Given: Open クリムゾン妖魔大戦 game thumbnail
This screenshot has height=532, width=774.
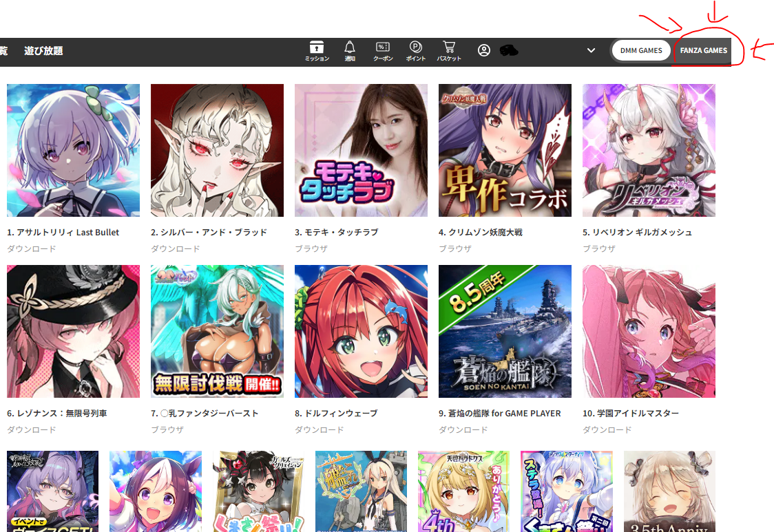Looking at the screenshot, I should [505, 150].
